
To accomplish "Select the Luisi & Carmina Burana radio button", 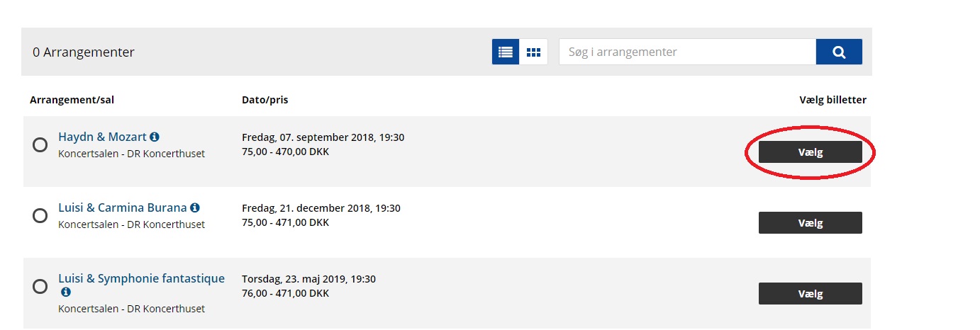I will coord(40,215).
